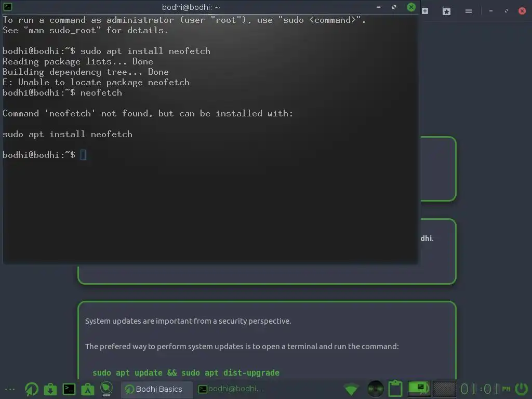
Task: Click "Command 'neofetch' not found" message
Action: click(148, 114)
